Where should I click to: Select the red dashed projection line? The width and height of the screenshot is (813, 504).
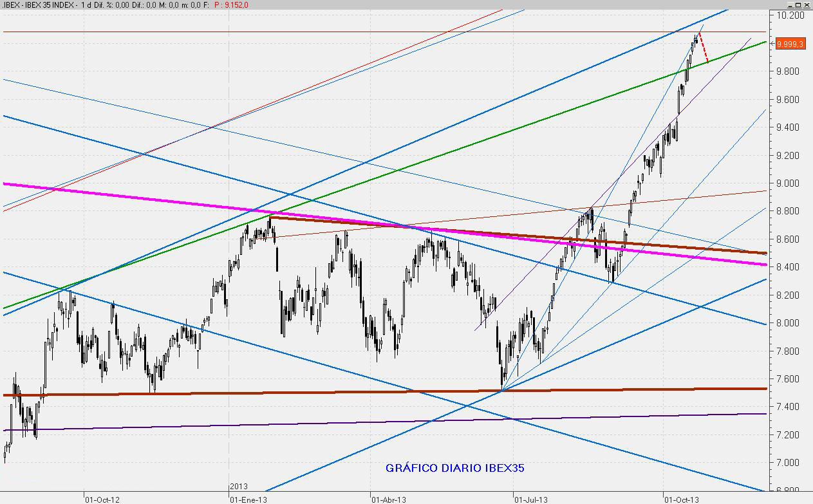[704, 48]
